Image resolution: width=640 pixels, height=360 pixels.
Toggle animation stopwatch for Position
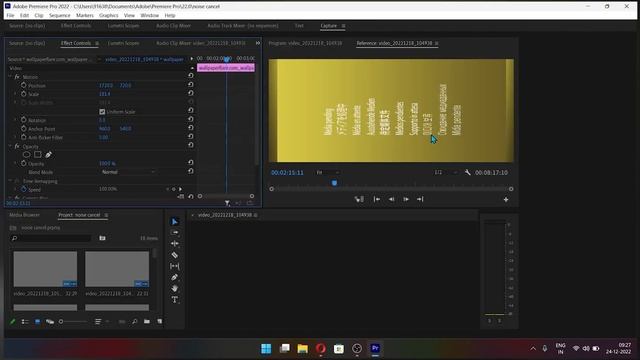point(24,85)
